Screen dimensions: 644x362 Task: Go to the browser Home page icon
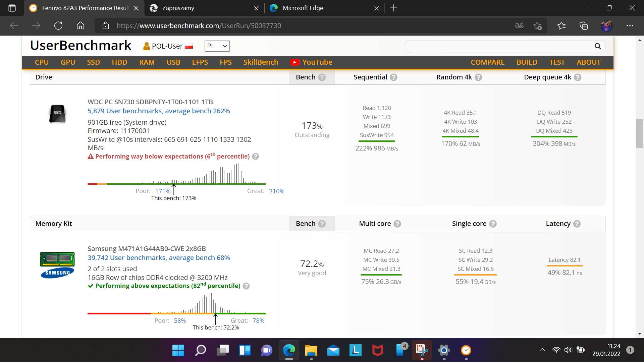[x=80, y=26]
